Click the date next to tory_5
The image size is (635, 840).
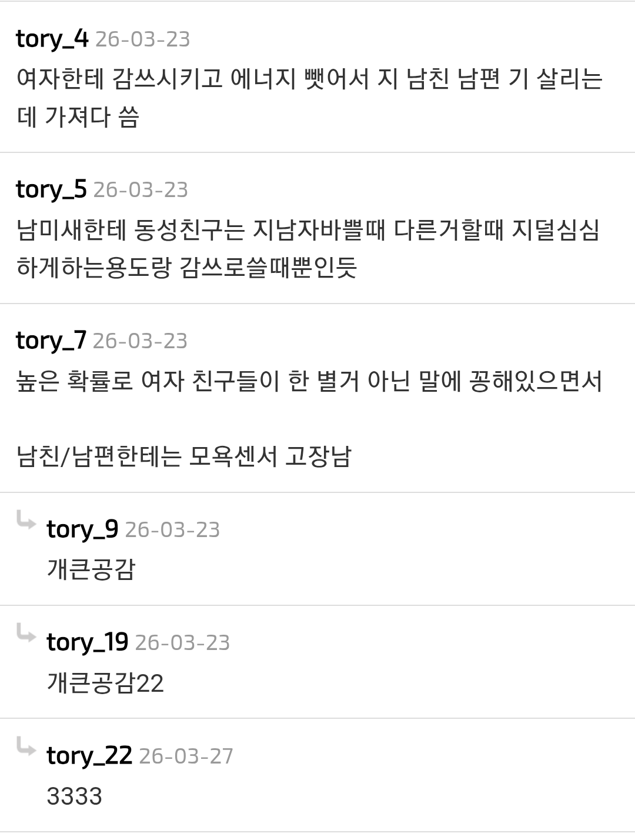(x=141, y=190)
